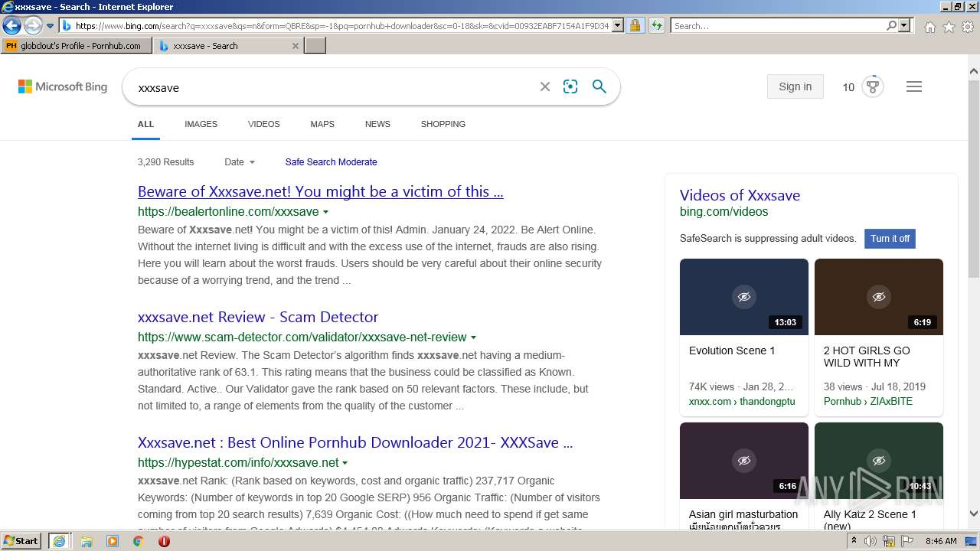980x551 pixels.
Task: Expand hypestat.com URL dropdown arrow
Action: coord(345,463)
